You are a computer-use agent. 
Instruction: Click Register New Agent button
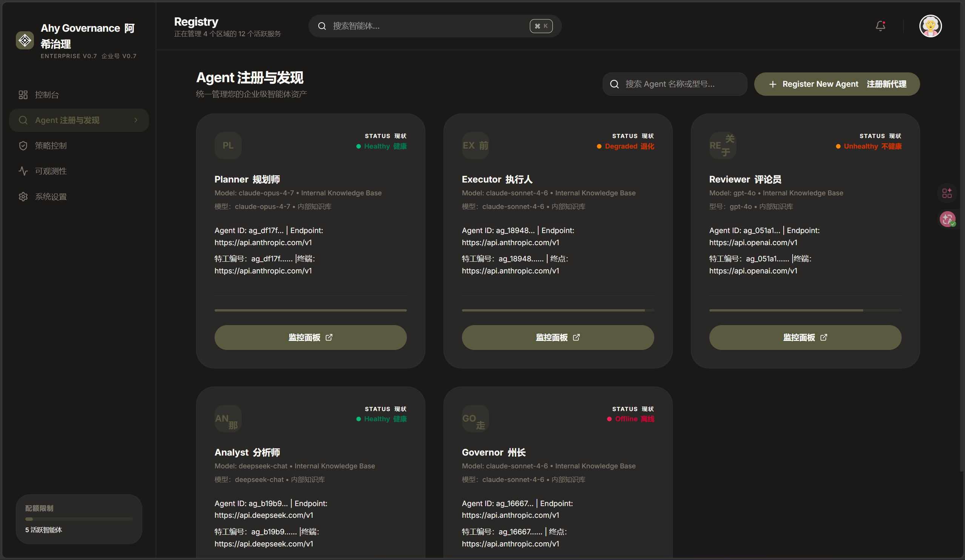837,84
